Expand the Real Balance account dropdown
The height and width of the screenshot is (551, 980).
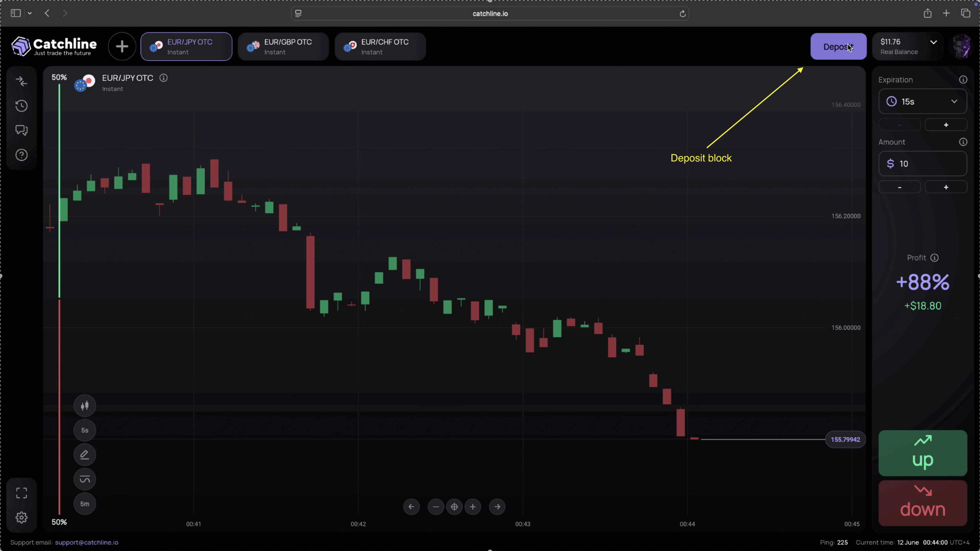coord(933,43)
